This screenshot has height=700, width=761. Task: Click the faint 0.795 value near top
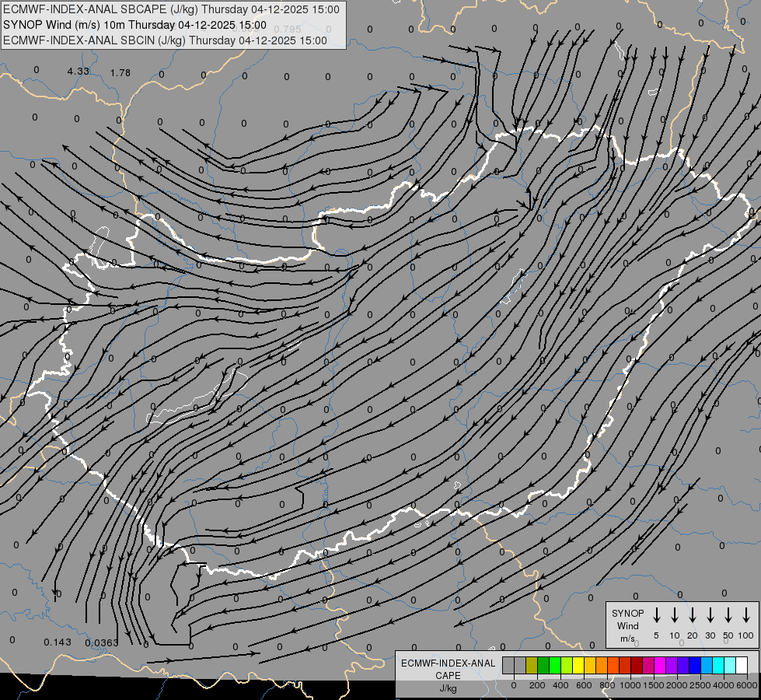[x=288, y=29]
